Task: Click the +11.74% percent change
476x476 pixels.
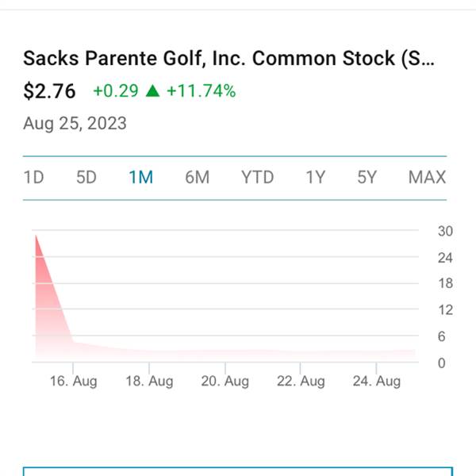Action: 202,90
